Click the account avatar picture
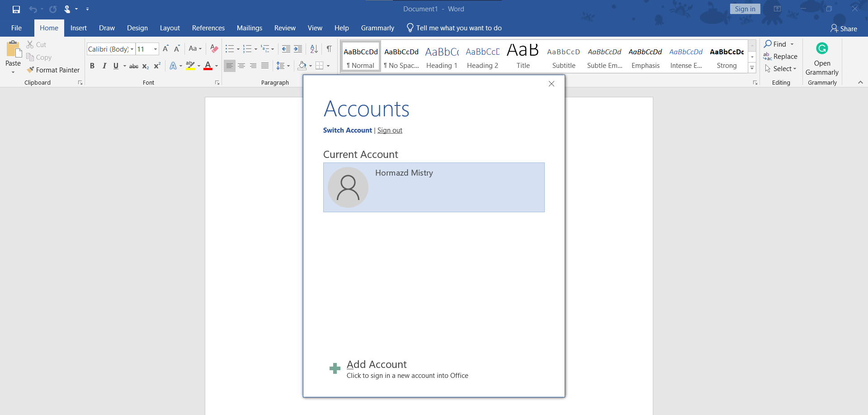Viewport: 868px width, 415px height. 348,187
